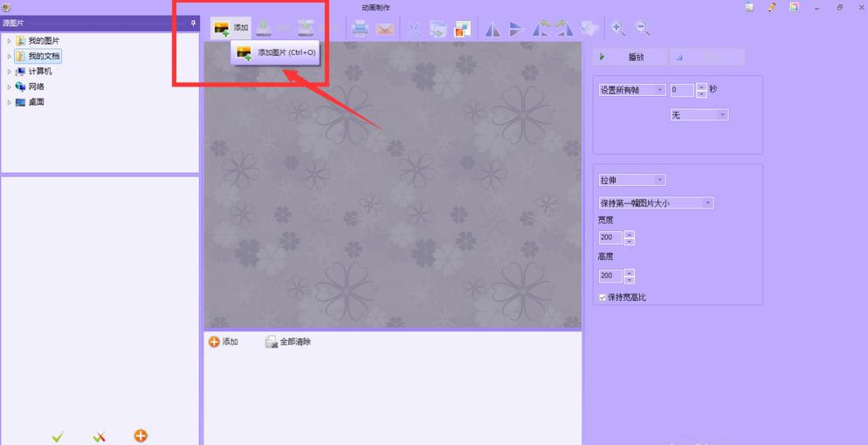The height and width of the screenshot is (445, 868).
Task: Increase height with up arrow
Action: click(629, 272)
